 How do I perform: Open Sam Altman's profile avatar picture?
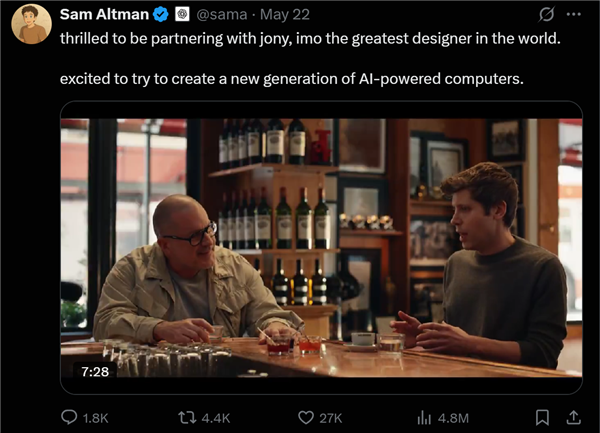(x=31, y=23)
